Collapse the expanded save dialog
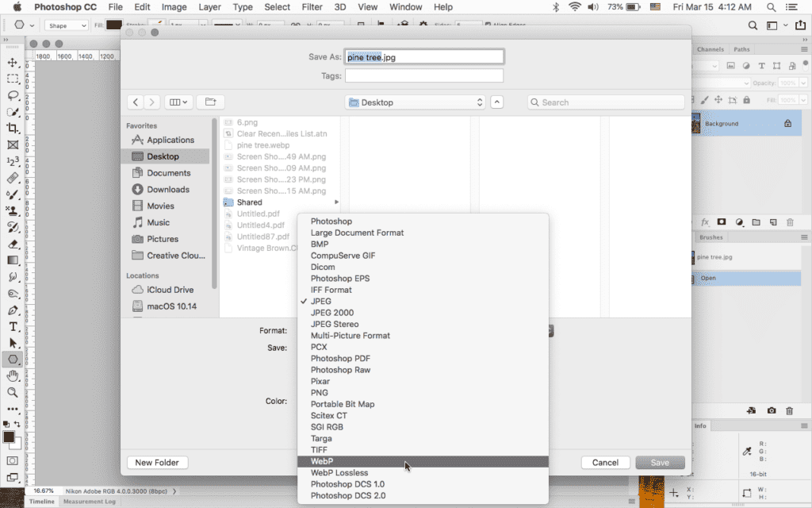The width and height of the screenshot is (812, 508). (496, 102)
